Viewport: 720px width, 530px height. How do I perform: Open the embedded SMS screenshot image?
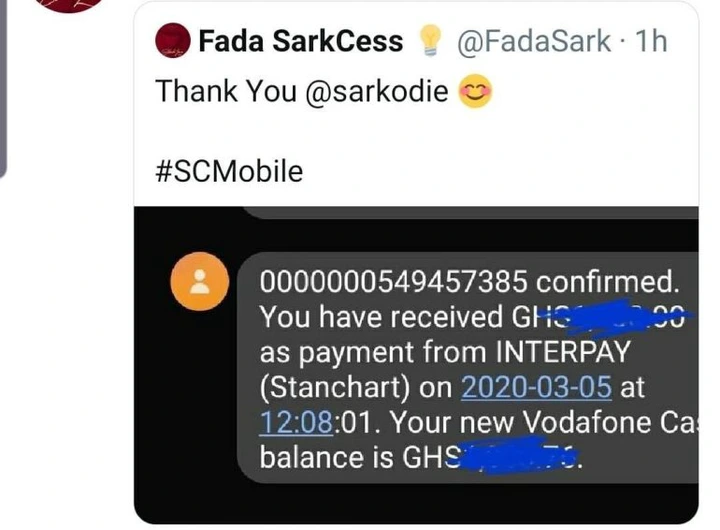click(416, 365)
